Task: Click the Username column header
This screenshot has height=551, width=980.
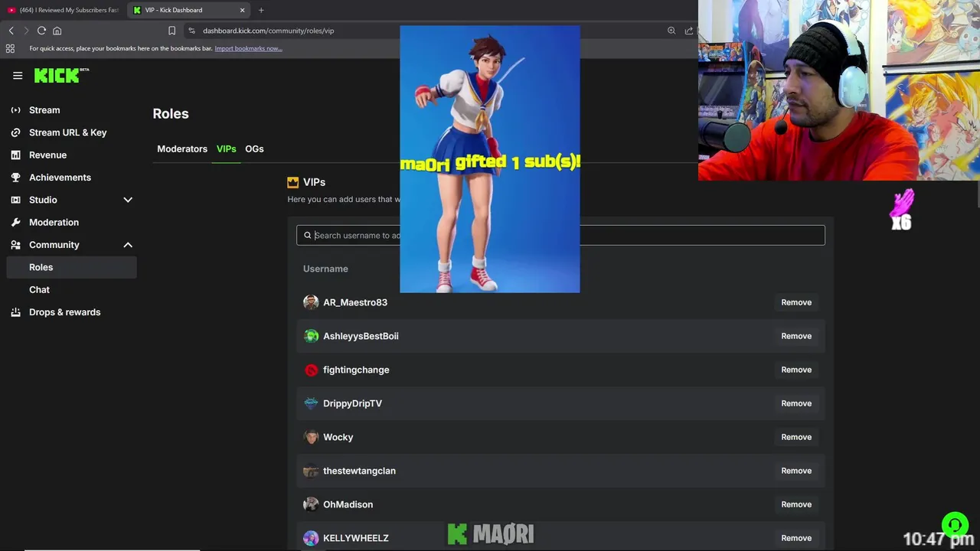Action: (x=325, y=269)
